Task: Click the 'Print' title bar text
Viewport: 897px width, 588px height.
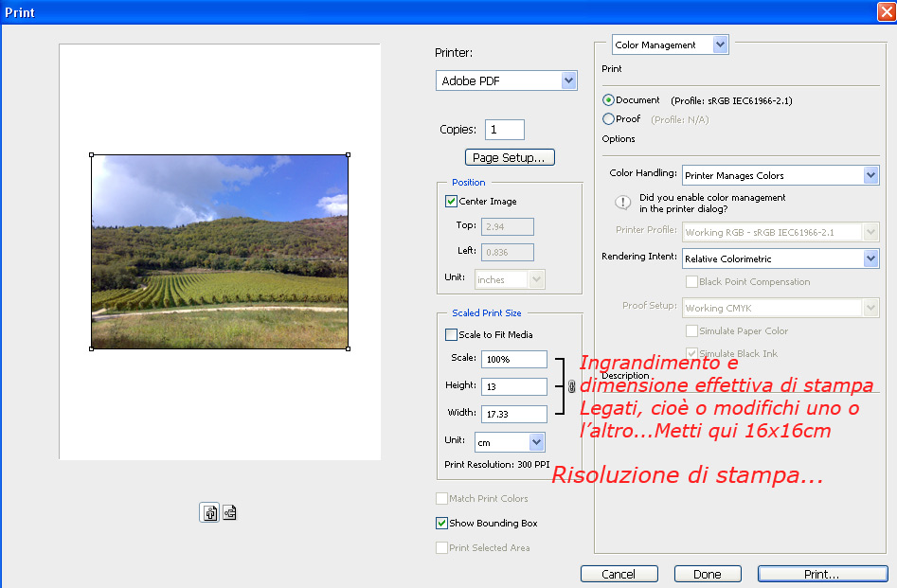Action: [x=20, y=12]
